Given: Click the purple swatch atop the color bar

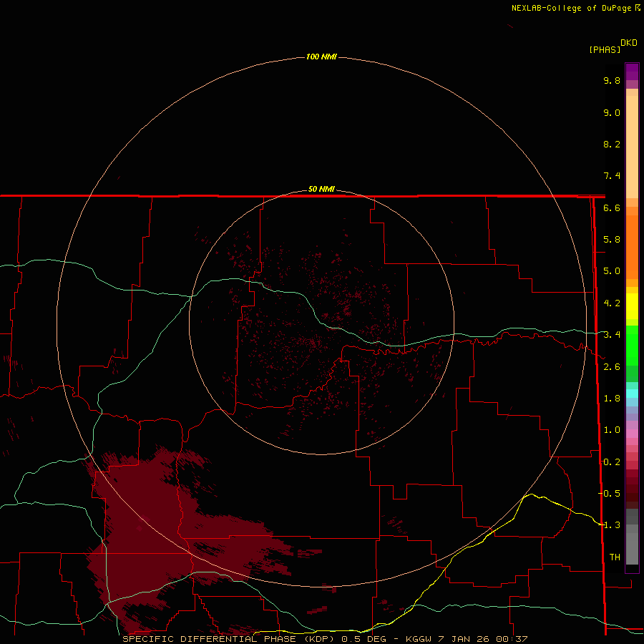Looking at the screenshot, I should pyautogui.click(x=632, y=72).
